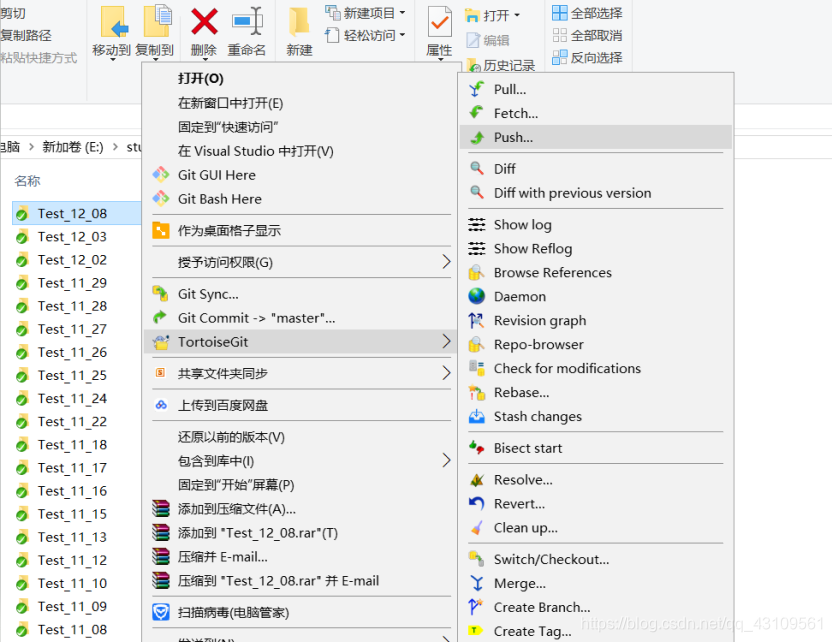Click the Daemon globe icon
The image size is (832, 642).
(476, 297)
